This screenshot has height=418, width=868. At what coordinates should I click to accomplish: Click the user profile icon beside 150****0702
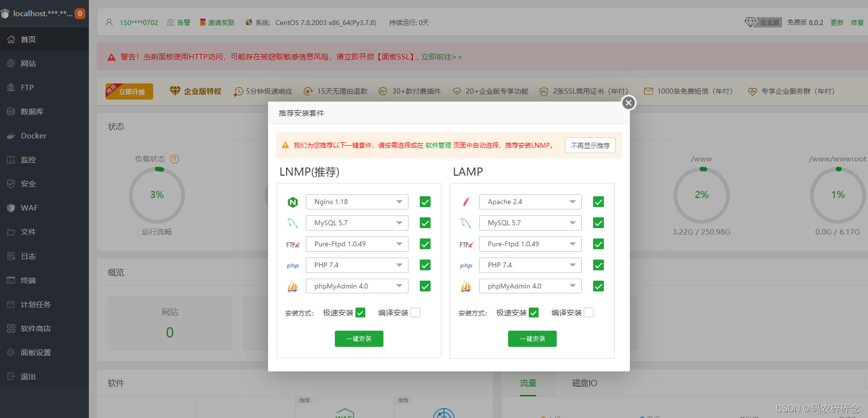(109, 22)
